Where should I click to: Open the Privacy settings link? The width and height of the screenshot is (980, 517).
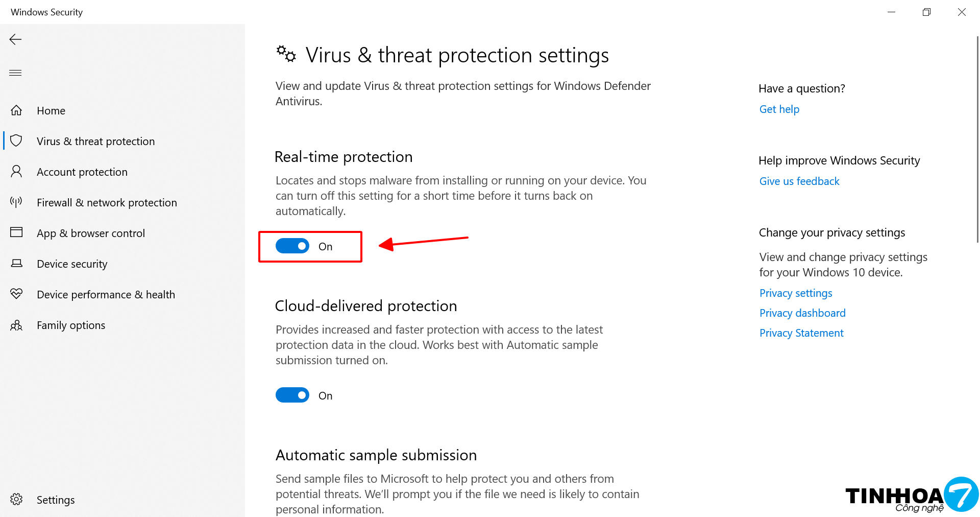[795, 293]
